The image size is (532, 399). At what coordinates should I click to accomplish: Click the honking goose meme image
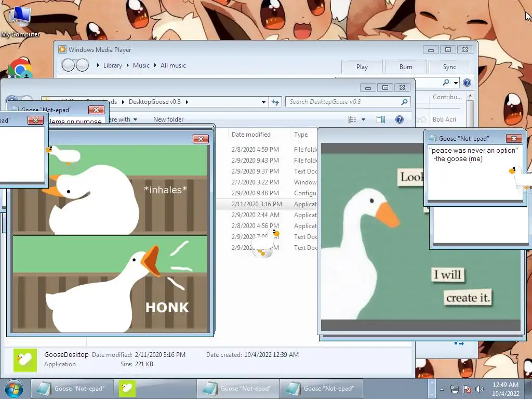110,239
